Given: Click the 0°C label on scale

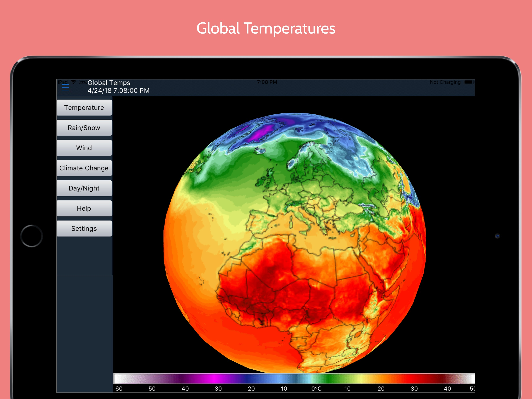Looking at the screenshot, I should tap(316, 389).
